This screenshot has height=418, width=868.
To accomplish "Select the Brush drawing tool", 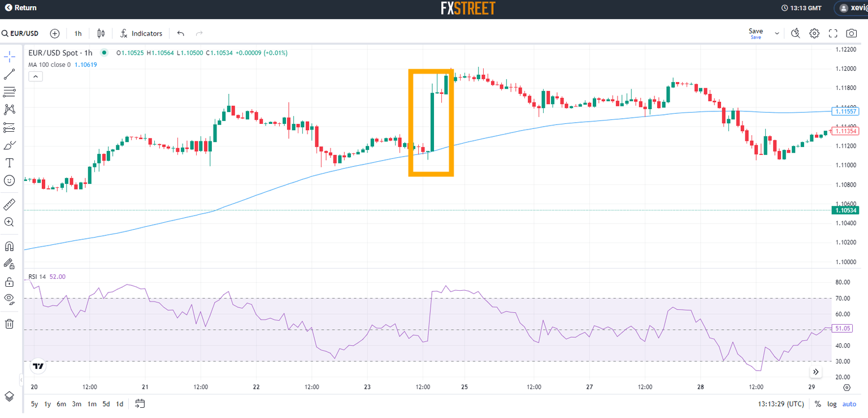I will 9,145.
